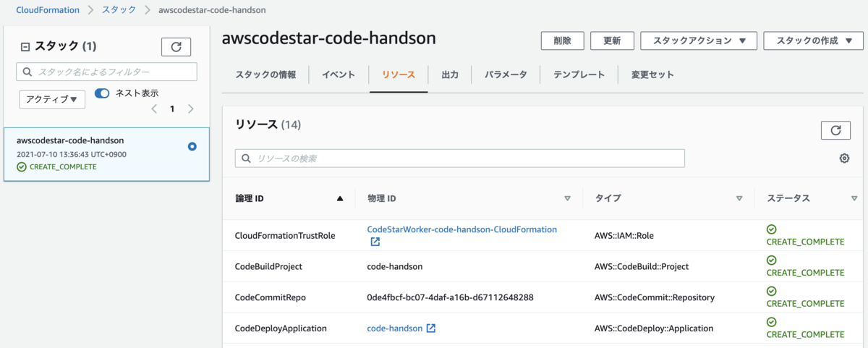This screenshot has width=868, height=348.
Task: Refresh the stack list in the sidebar
Action: click(x=176, y=47)
